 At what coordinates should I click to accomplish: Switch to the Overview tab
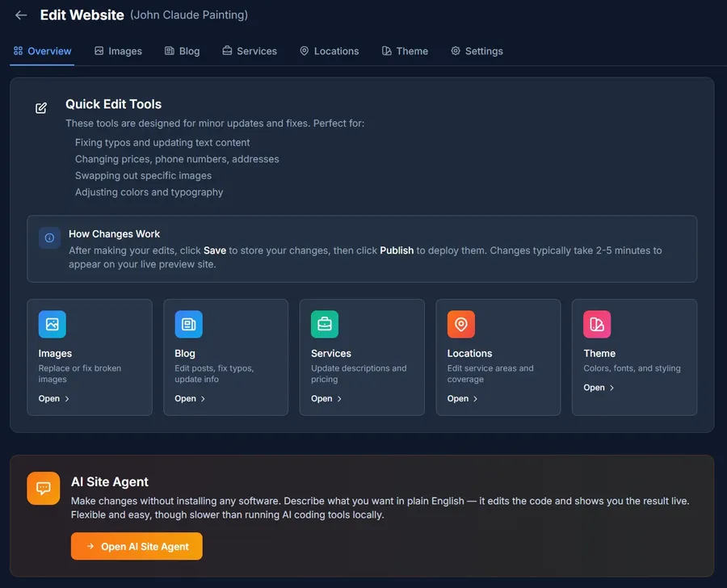[43, 51]
